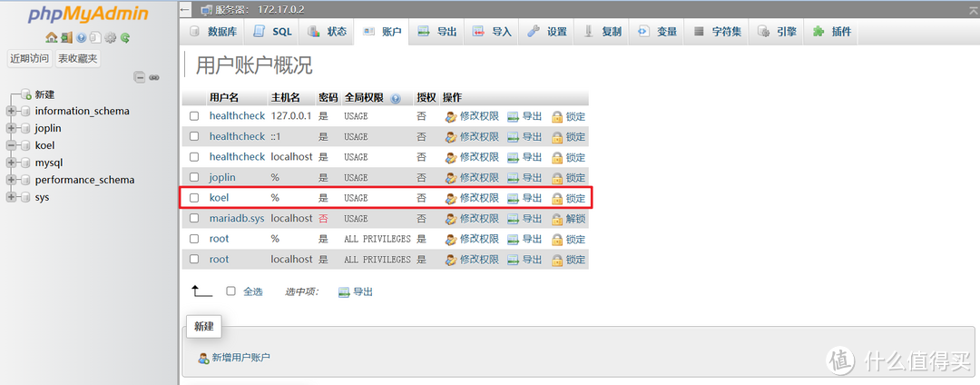Open the mariadb.sys username link
This screenshot has width=980, height=385.
pyautogui.click(x=237, y=219)
